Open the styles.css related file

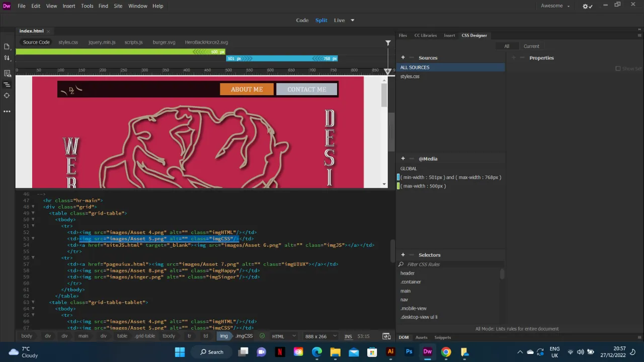[x=68, y=42]
